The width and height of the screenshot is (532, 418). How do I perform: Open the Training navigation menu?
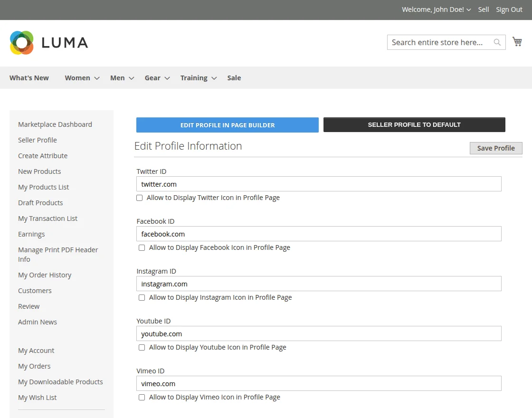click(x=198, y=78)
